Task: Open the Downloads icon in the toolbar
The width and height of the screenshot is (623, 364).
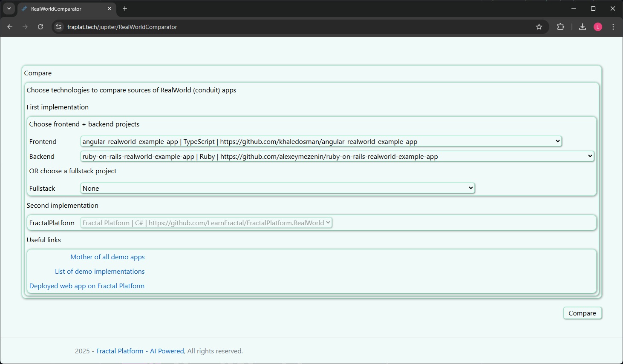Action: (582, 27)
